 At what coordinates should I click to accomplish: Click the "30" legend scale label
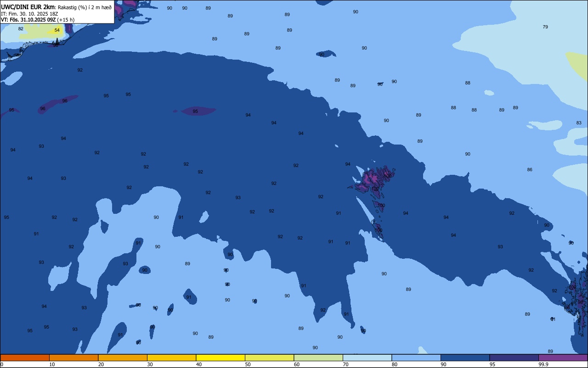pos(150,364)
